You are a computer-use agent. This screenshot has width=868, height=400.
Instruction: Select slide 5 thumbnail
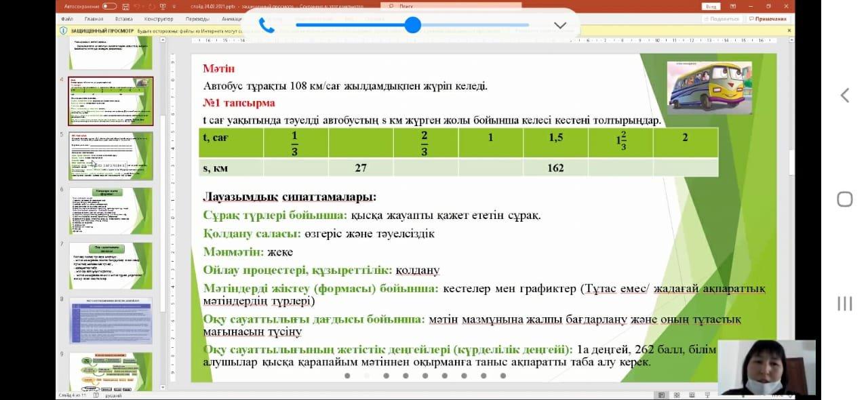pos(111,156)
